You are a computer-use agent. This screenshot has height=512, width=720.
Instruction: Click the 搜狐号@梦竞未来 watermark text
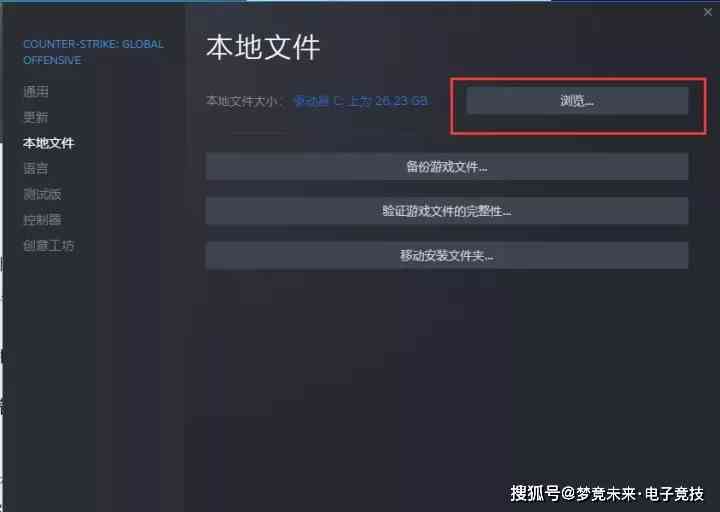tap(607, 494)
